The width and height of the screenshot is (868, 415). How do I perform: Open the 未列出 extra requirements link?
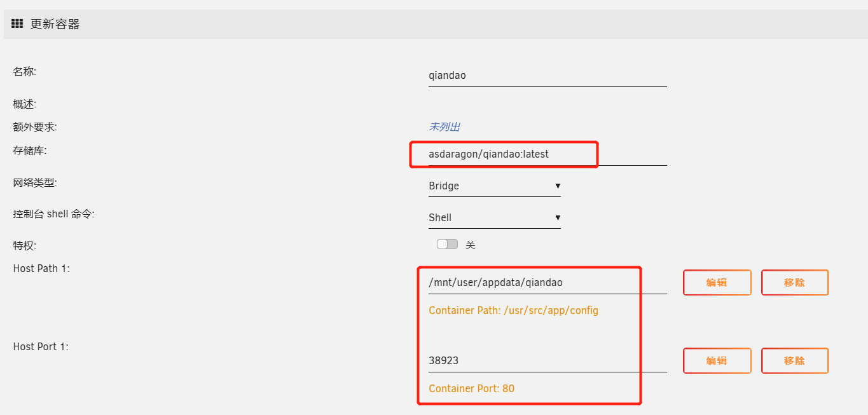pyautogui.click(x=444, y=127)
